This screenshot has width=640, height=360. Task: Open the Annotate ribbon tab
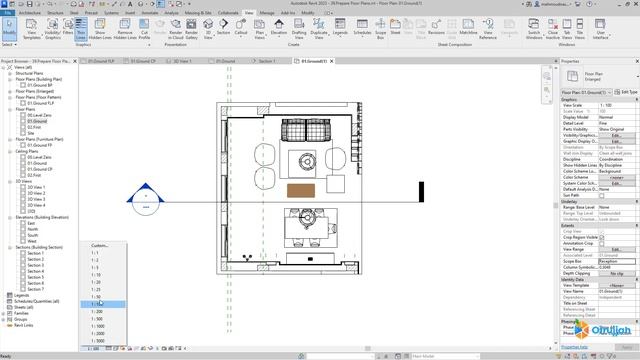tap(149, 13)
